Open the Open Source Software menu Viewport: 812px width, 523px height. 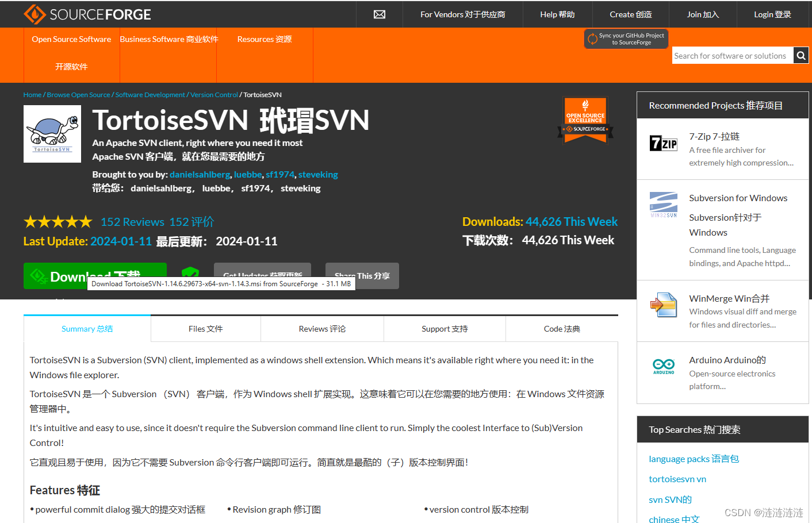tap(71, 53)
